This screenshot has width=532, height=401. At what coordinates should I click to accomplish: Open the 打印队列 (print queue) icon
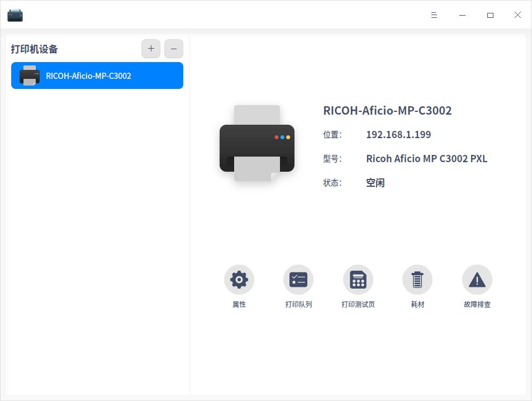coord(298,279)
